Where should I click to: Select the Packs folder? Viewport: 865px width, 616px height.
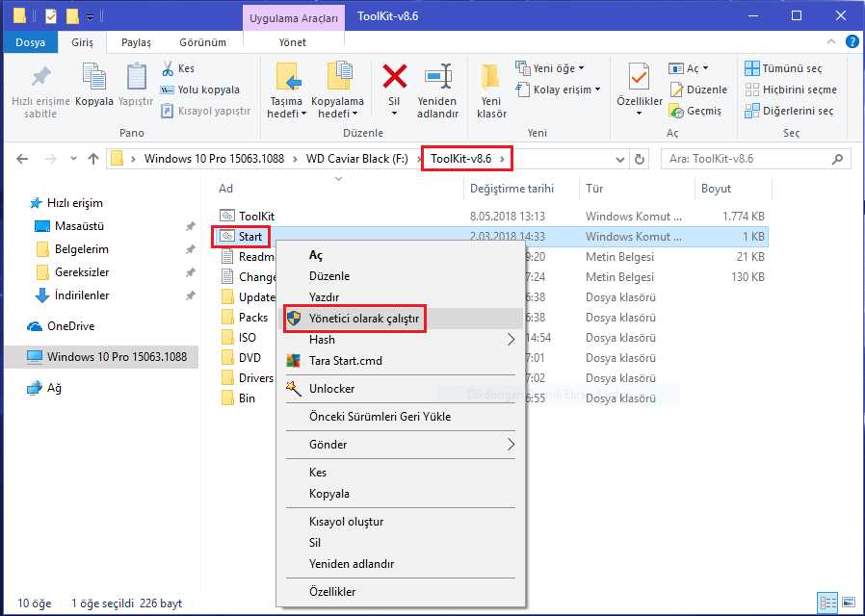(x=252, y=318)
